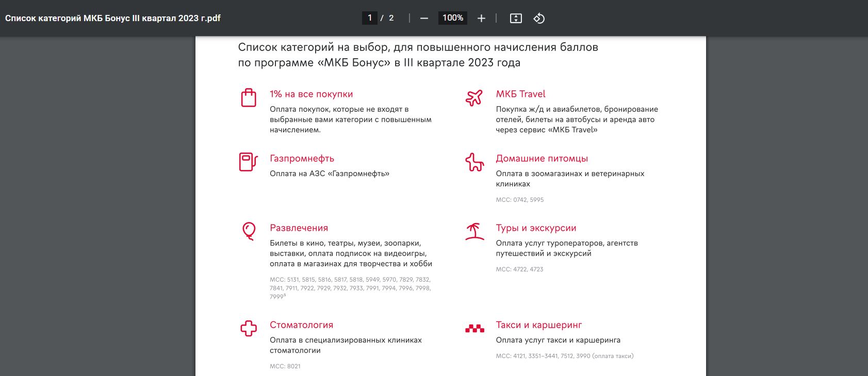Click the 'MCC: 0742, 5995' text

click(x=520, y=200)
